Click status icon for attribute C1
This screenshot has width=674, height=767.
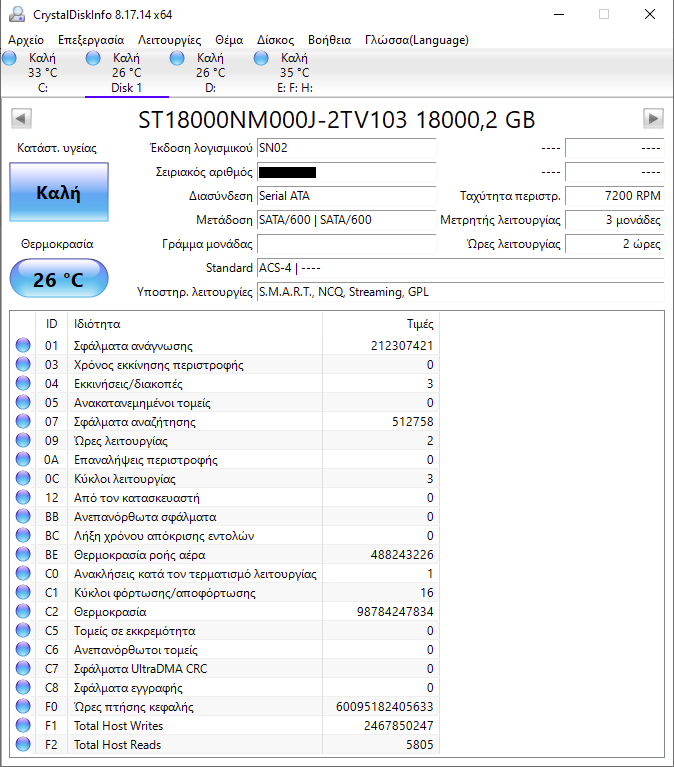click(x=23, y=592)
